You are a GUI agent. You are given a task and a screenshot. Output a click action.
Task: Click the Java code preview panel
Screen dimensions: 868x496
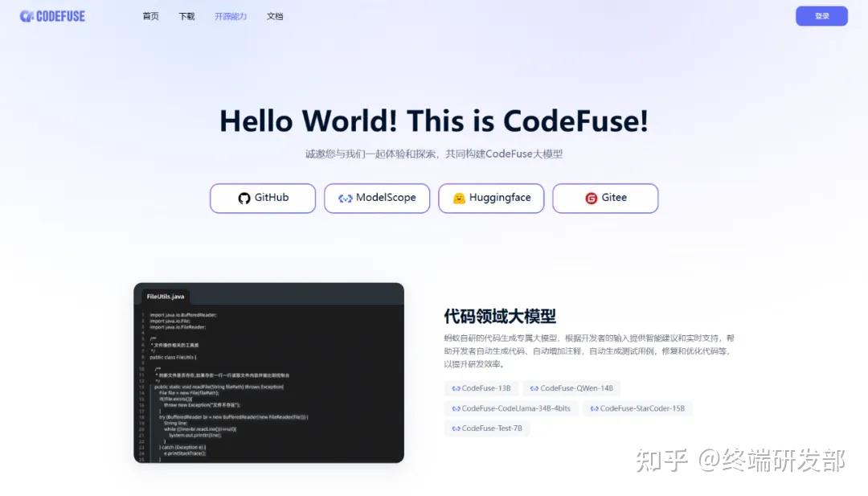[x=269, y=373]
